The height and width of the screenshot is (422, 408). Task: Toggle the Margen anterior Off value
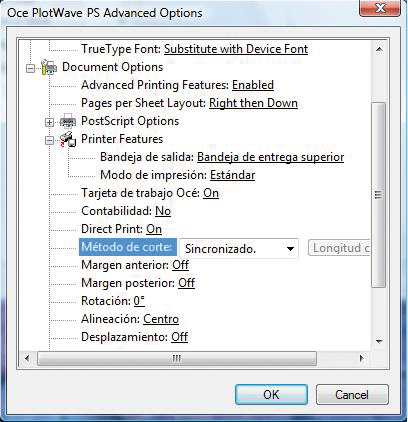tap(181, 265)
